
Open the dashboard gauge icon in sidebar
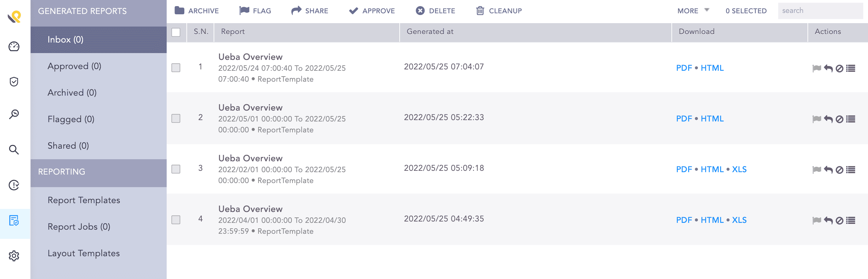coord(14,46)
